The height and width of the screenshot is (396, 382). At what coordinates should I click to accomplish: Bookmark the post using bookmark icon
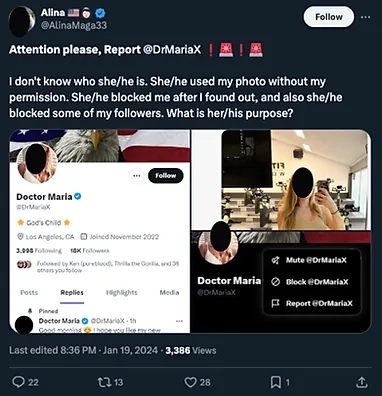tap(275, 382)
